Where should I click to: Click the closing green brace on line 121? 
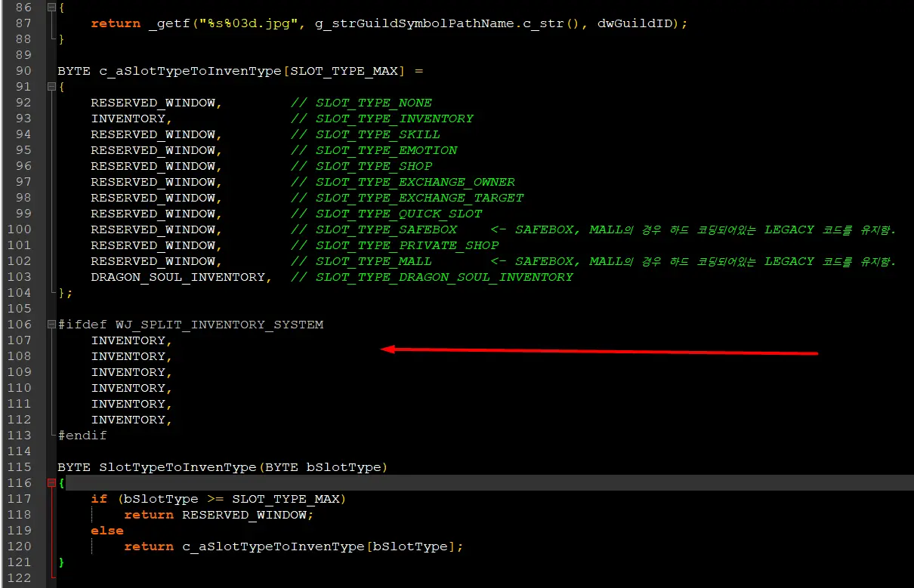tap(61, 562)
